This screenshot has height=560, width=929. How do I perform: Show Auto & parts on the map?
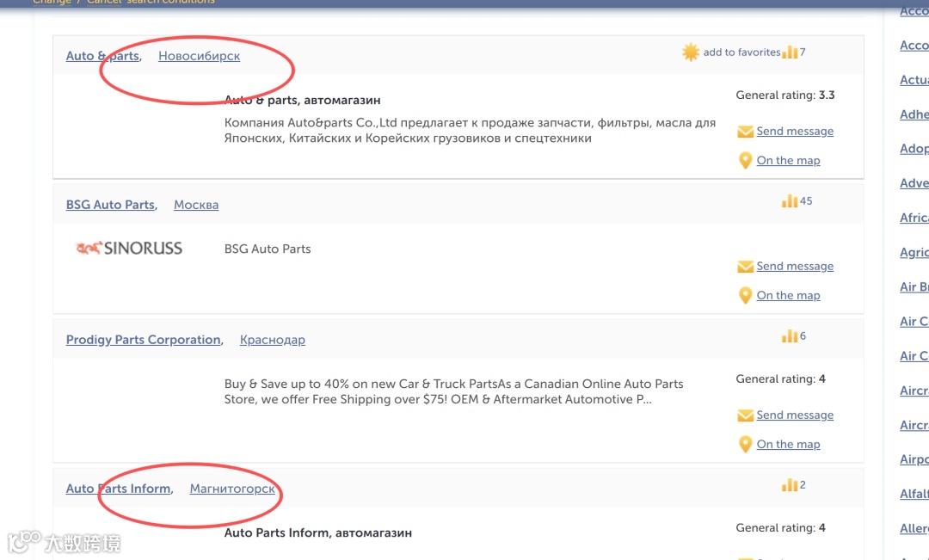pos(788,160)
